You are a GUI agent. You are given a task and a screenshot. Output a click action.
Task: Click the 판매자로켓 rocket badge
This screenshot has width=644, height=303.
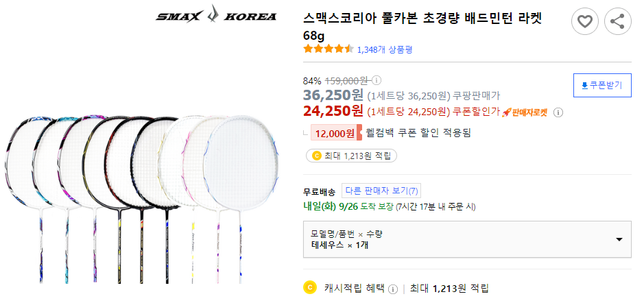(x=525, y=112)
